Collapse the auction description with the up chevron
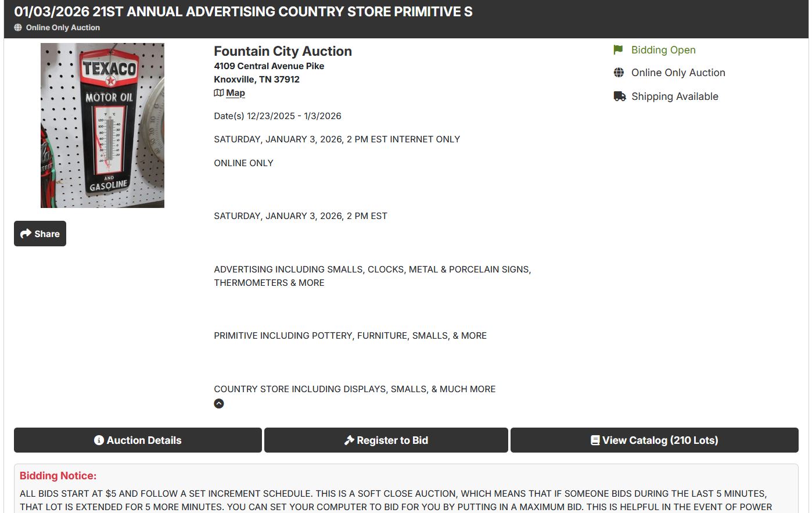The height and width of the screenshot is (513, 812). tap(219, 404)
